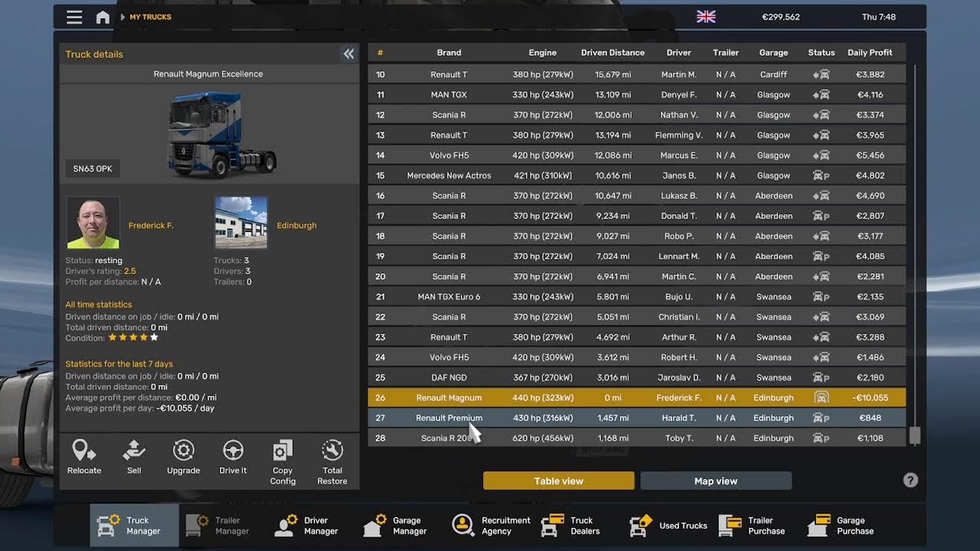Select row 27 Renault Premium
Viewport: 980px width, 551px height.
point(637,418)
